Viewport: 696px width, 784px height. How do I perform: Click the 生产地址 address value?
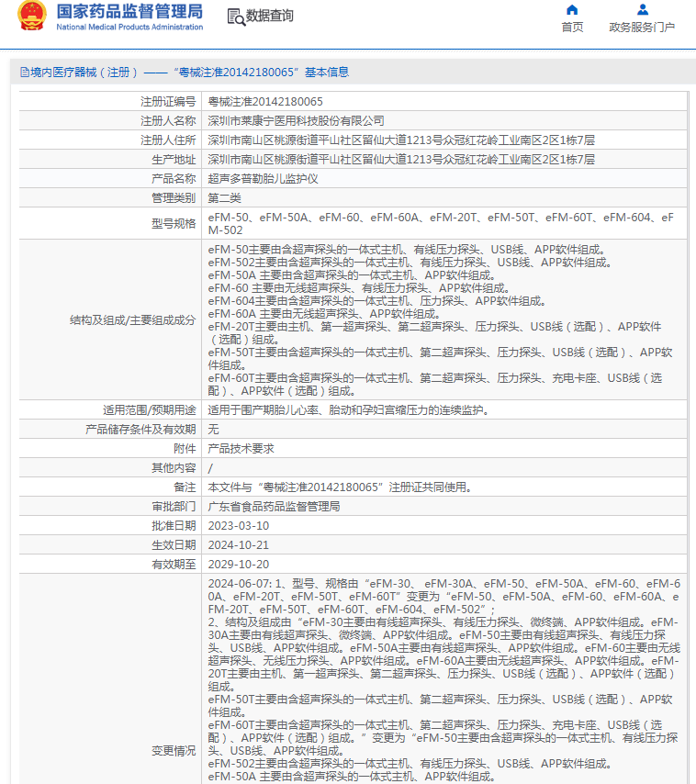pos(401,160)
